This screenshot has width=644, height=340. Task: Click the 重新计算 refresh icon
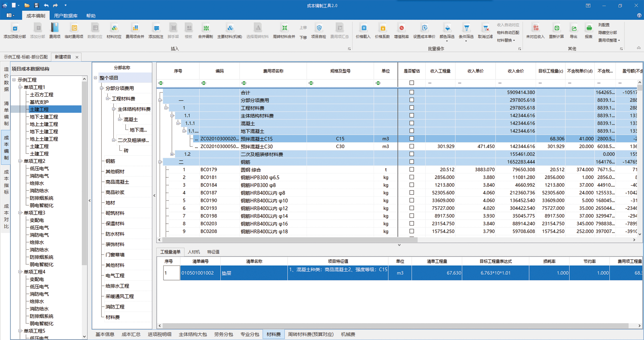[557, 28]
